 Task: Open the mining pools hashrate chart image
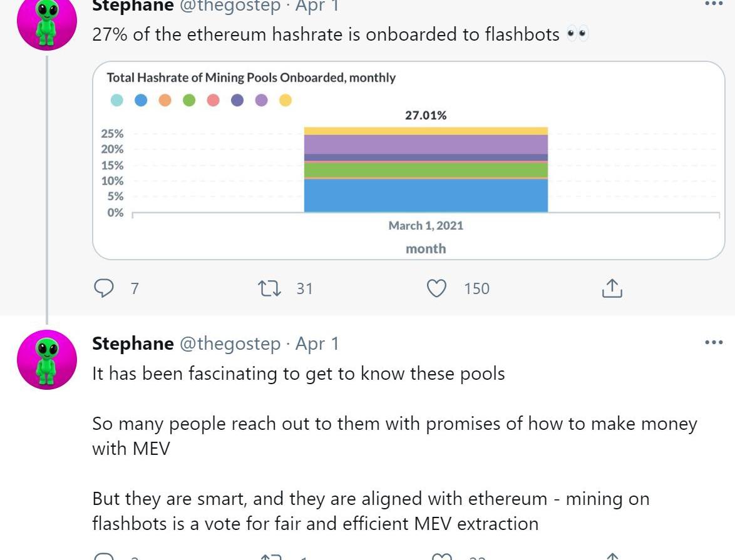click(409, 160)
